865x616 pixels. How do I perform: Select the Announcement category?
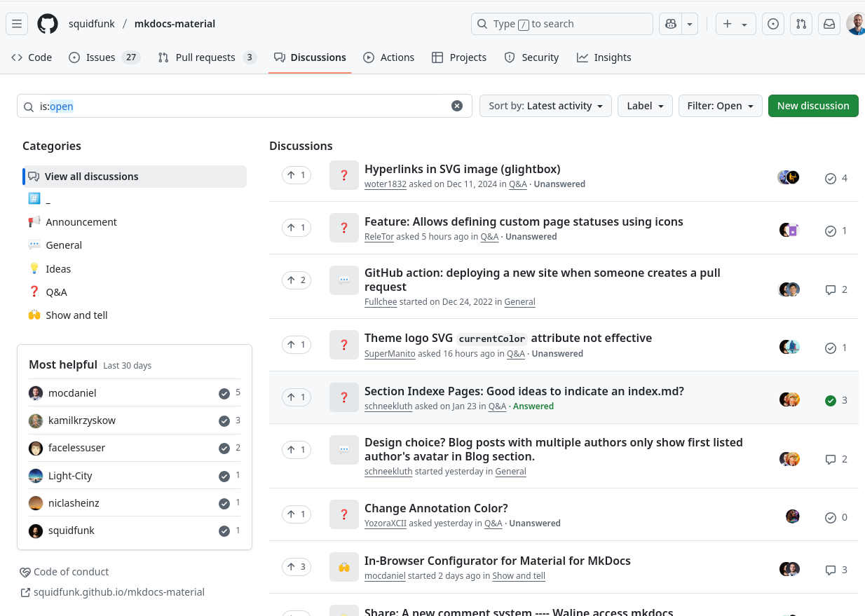135,222
